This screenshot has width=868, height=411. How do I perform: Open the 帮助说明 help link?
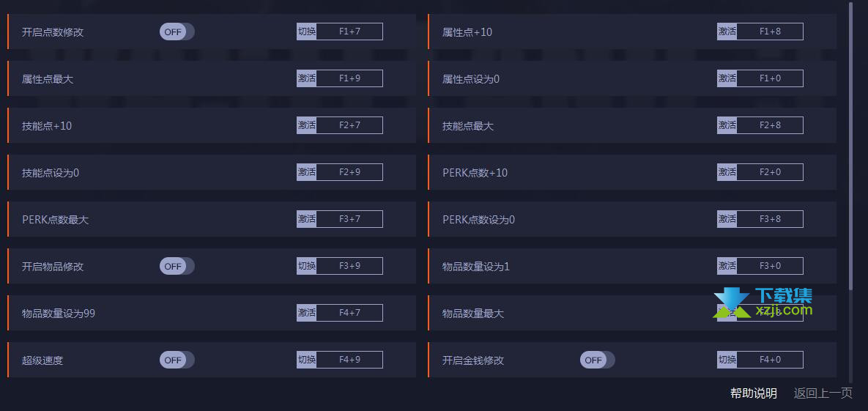pyautogui.click(x=754, y=393)
